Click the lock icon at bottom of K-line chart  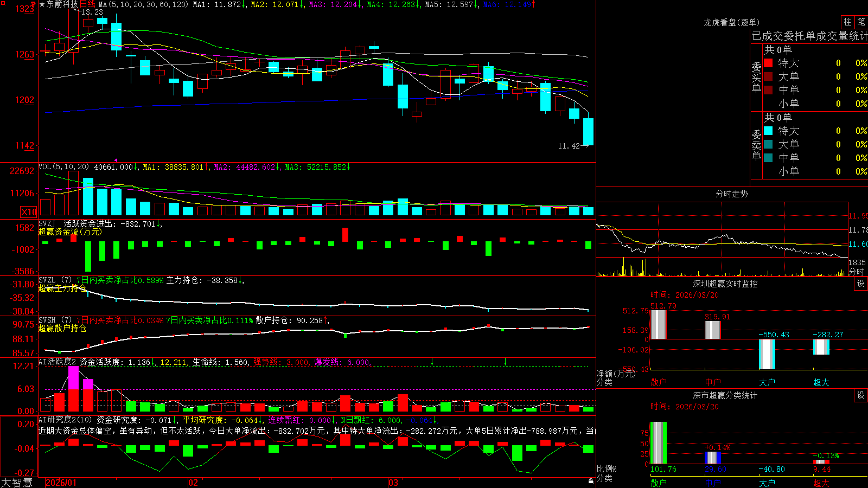click(591, 481)
